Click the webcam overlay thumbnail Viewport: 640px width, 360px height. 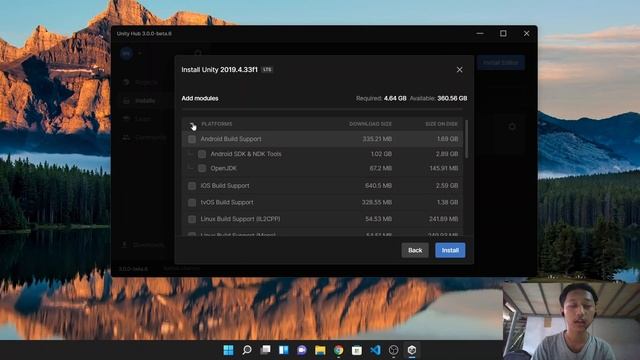571,320
